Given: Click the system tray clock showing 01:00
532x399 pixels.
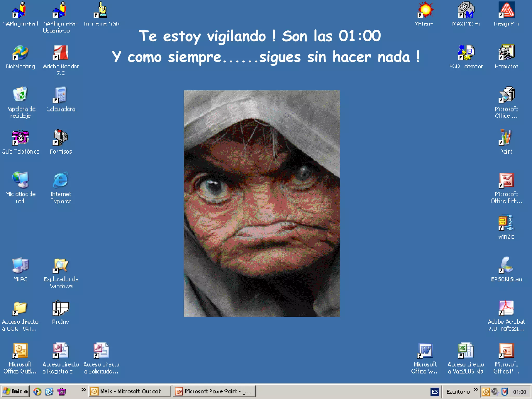Looking at the screenshot, I should click(x=519, y=392).
